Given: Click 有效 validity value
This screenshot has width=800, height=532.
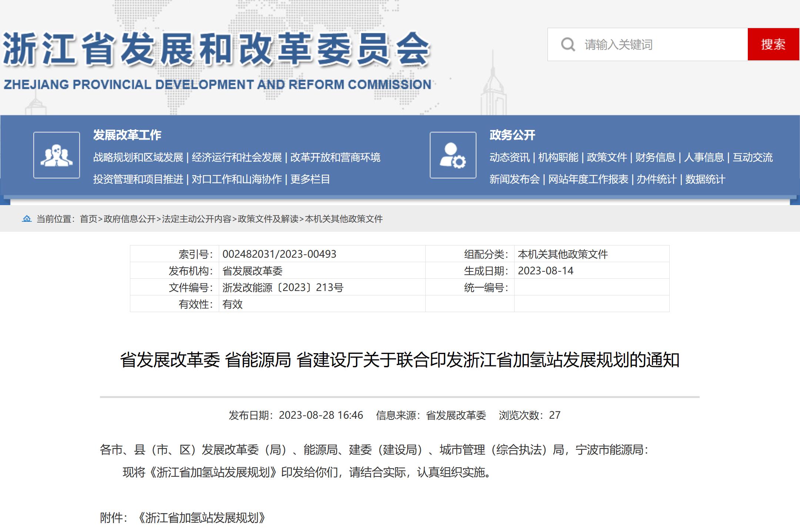Looking at the screenshot, I should click(x=232, y=304).
